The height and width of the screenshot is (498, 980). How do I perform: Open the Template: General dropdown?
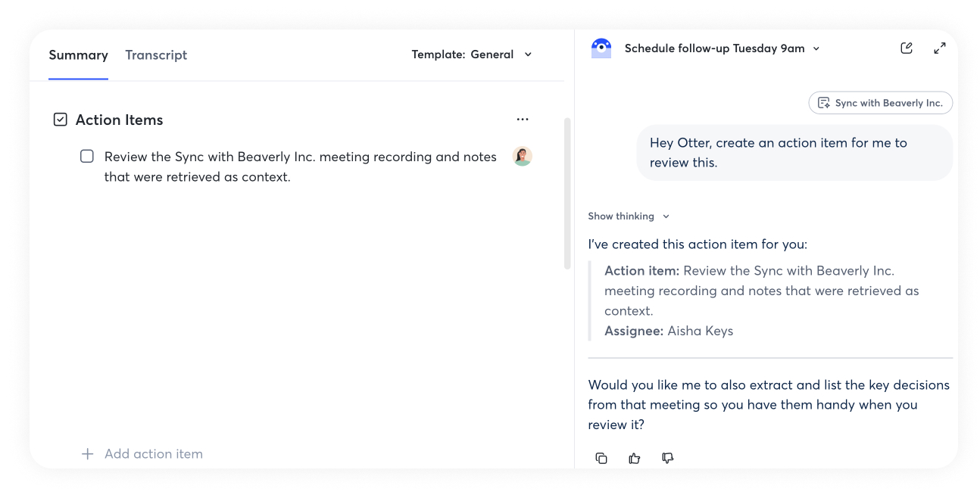pyautogui.click(x=472, y=54)
